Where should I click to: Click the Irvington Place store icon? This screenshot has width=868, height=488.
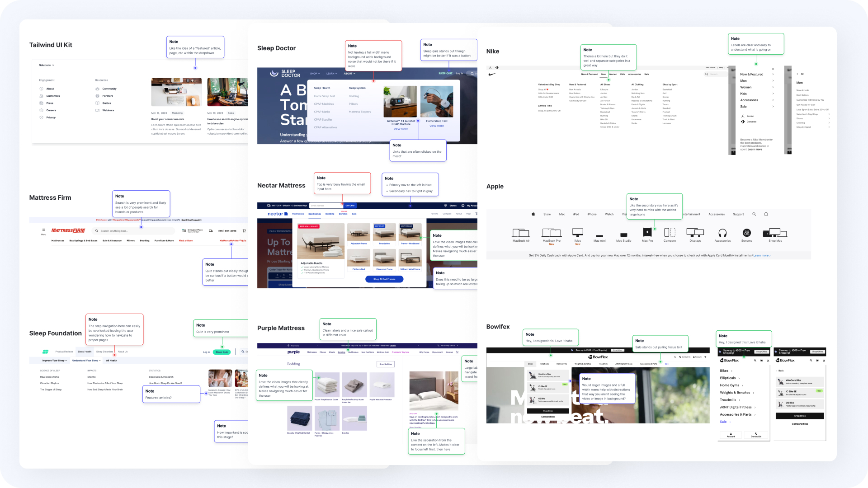pos(184,231)
